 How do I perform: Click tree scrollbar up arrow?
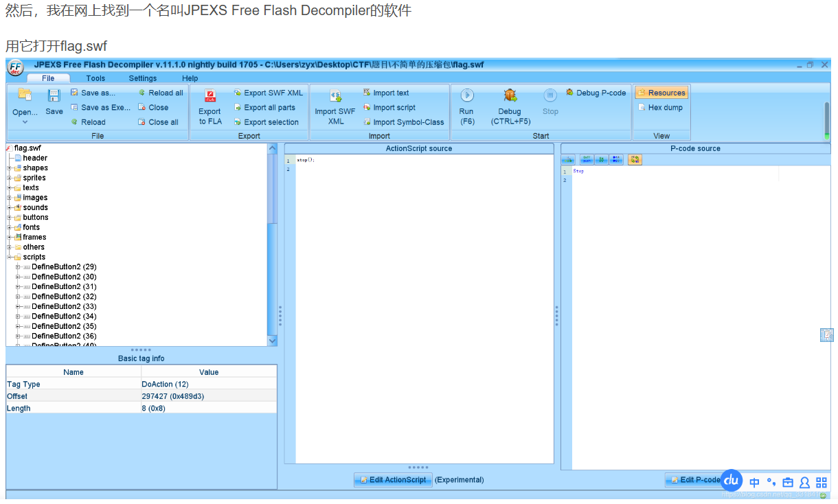(x=273, y=148)
